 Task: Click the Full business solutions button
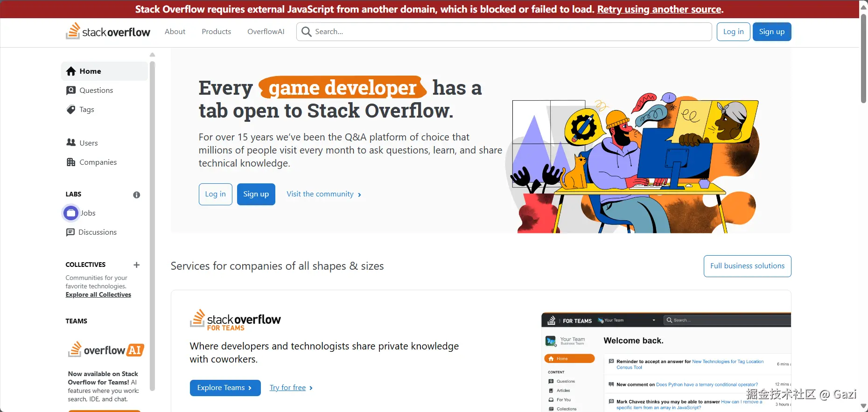(x=748, y=266)
